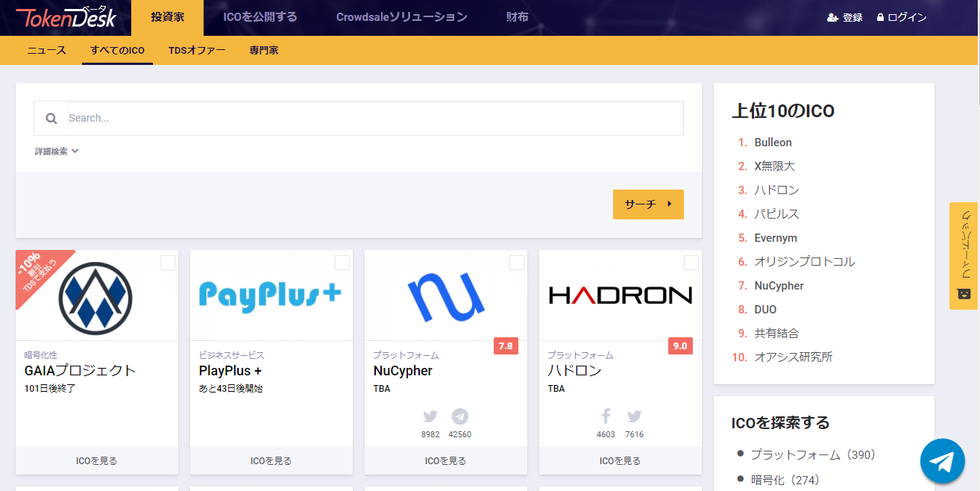Focus the Search input field

[x=373, y=118]
